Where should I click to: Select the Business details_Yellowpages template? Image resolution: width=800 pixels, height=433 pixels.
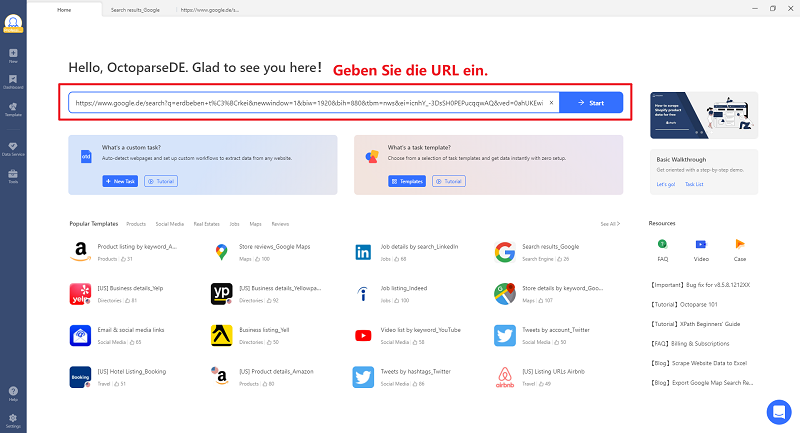(267, 294)
